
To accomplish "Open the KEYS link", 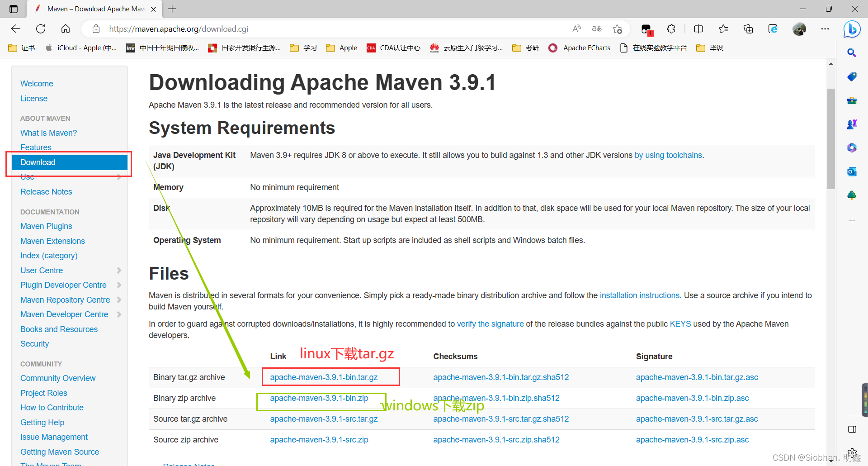I will (680, 324).
